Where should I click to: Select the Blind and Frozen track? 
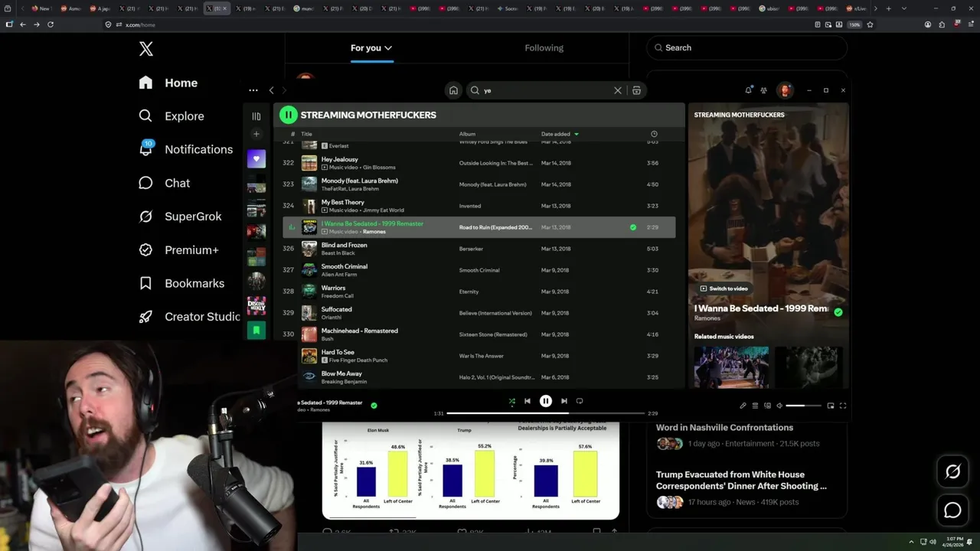coord(479,249)
